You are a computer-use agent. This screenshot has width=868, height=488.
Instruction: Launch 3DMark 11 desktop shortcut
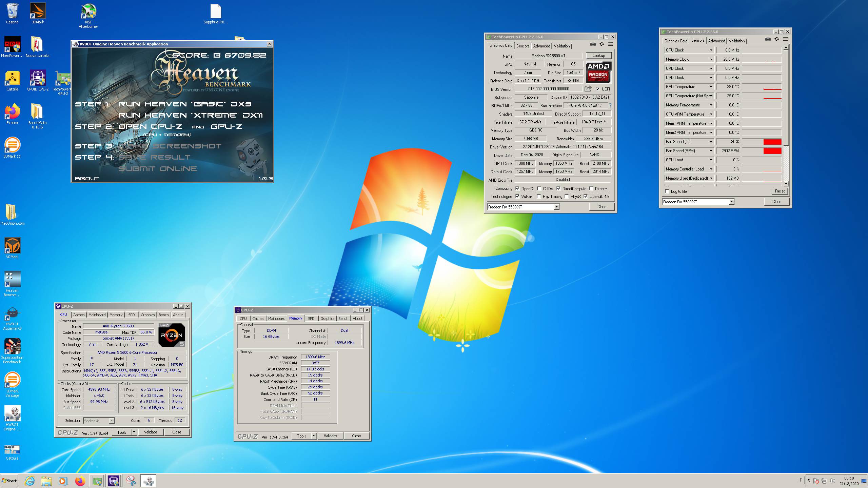(x=12, y=148)
